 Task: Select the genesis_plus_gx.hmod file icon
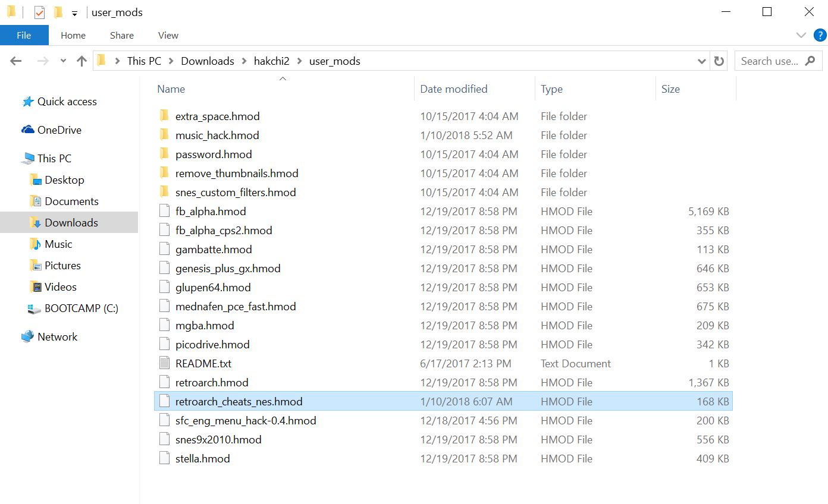[x=165, y=268]
